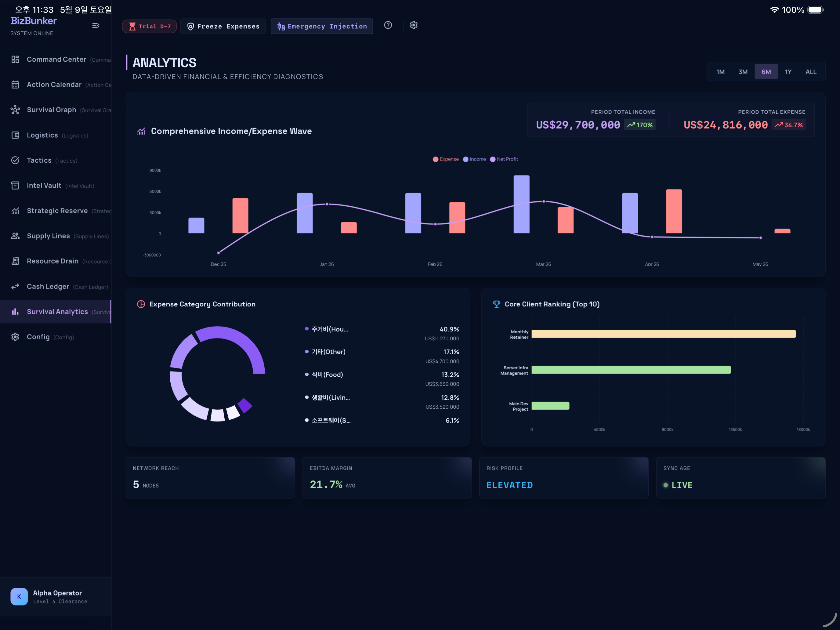Click the Survival Graph node icon

coord(15,110)
